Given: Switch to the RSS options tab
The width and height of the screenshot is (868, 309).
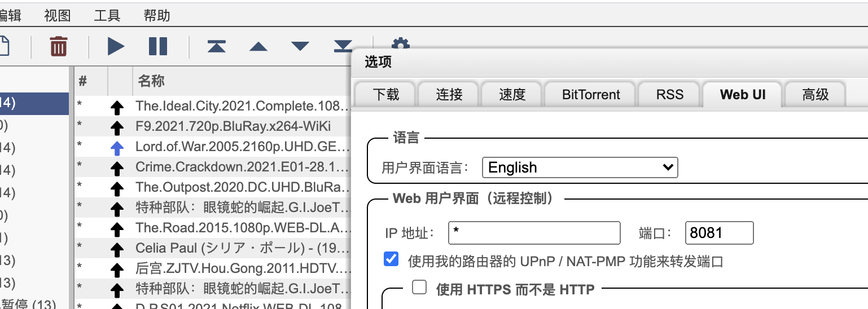Looking at the screenshot, I should tap(669, 94).
